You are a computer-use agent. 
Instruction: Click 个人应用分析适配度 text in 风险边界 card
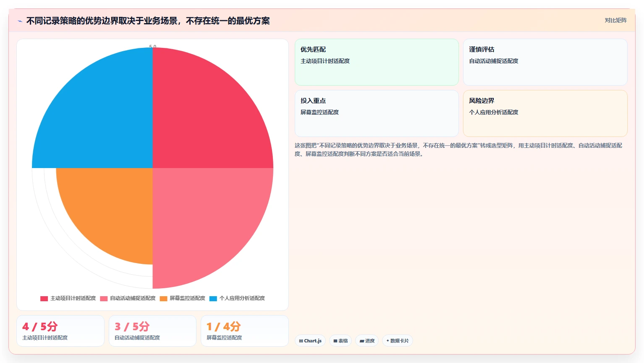point(494,112)
